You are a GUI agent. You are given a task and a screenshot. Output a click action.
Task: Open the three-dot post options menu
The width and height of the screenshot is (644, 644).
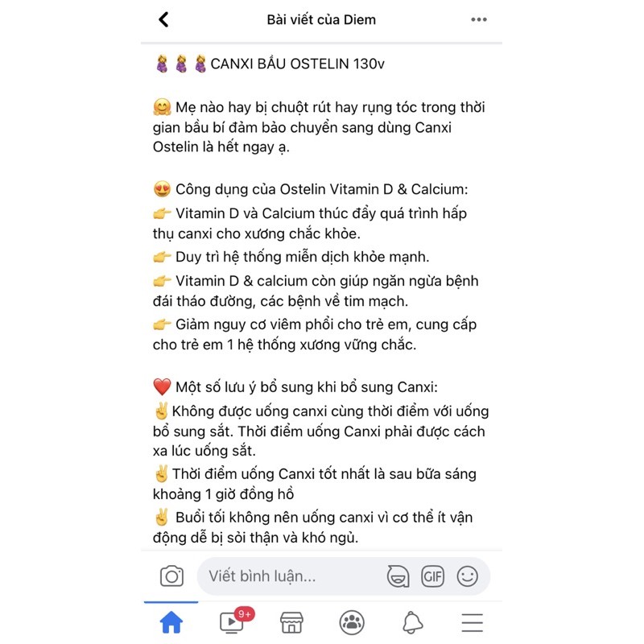pos(478,19)
